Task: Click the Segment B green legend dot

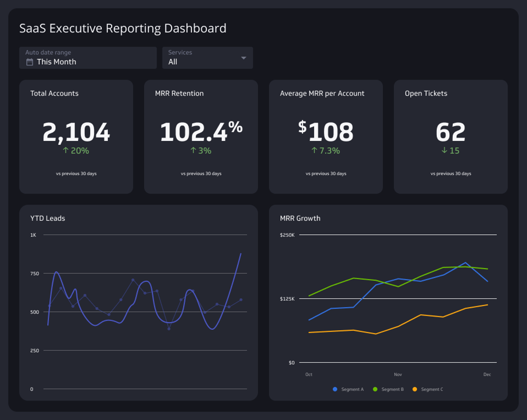Action: (375, 389)
